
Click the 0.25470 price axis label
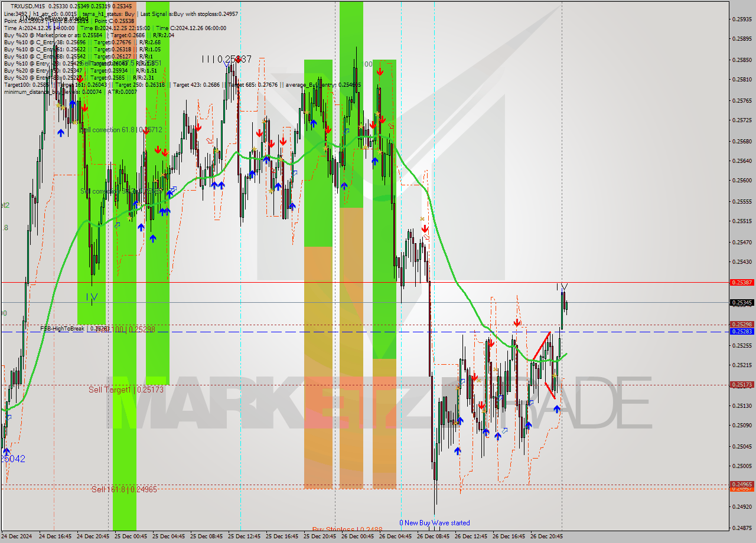tap(742, 242)
